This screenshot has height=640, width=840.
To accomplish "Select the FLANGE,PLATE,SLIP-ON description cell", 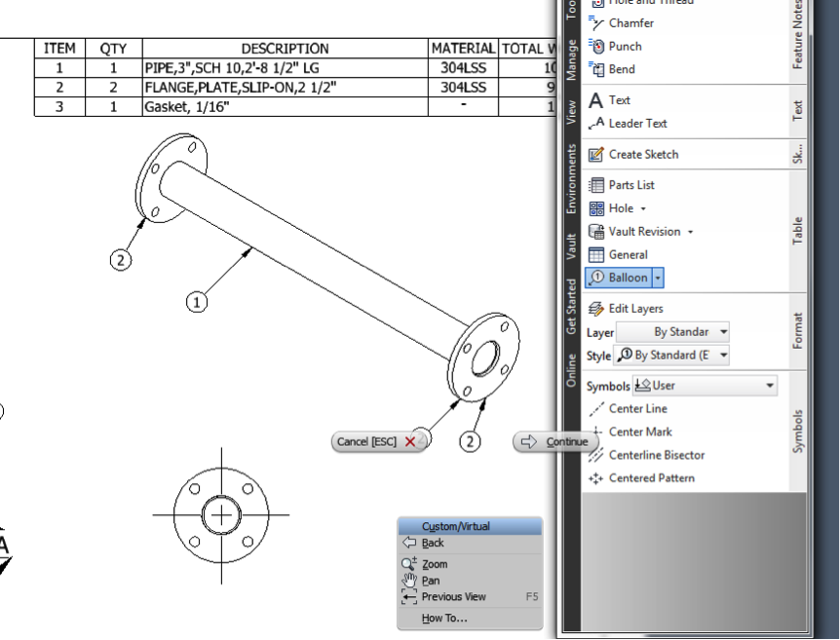I will pyautogui.click(x=285, y=88).
